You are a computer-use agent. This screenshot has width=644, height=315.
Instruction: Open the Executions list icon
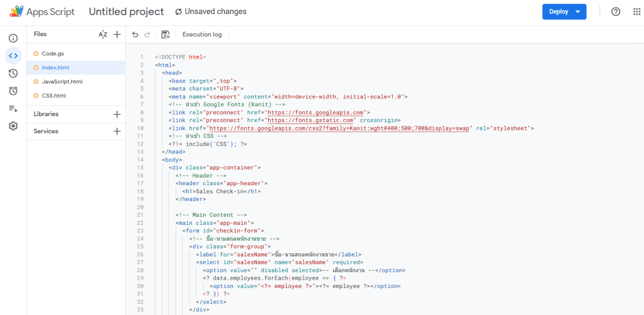[13, 108]
